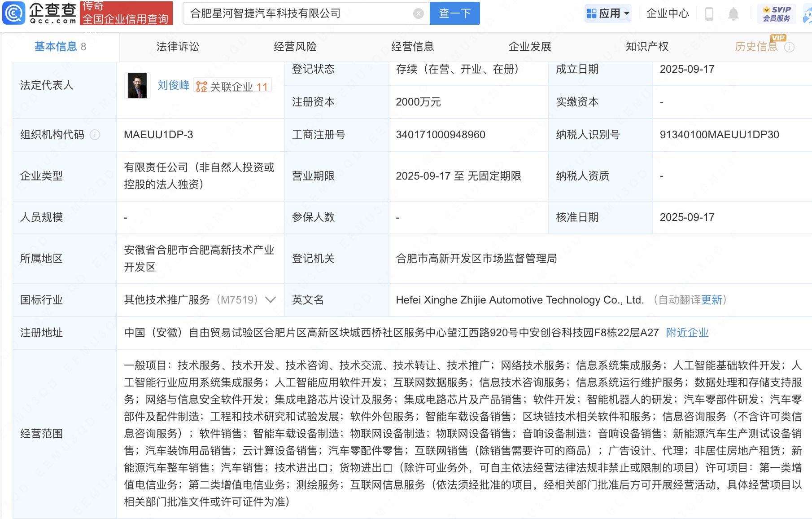Open the 知识产权 tab

(x=647, y=47)
